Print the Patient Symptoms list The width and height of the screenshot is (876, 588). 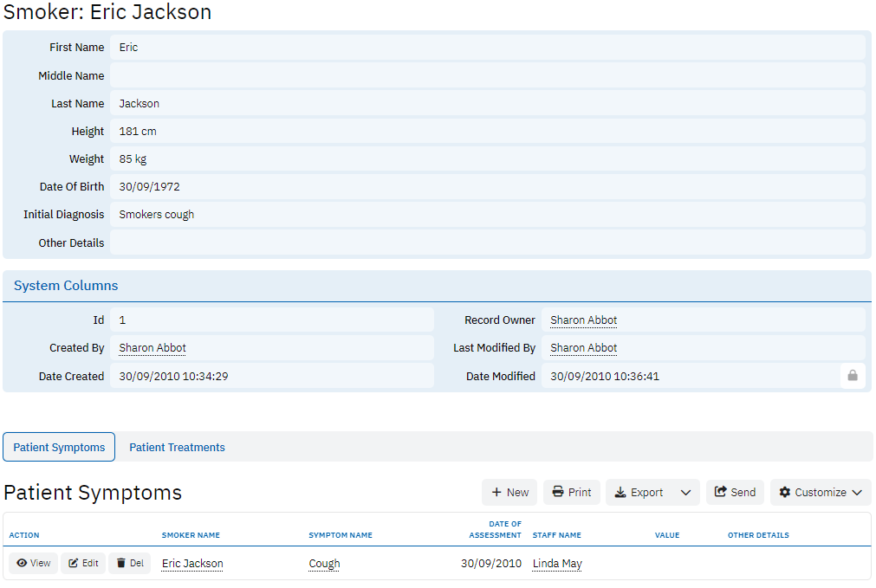[572, 493]
